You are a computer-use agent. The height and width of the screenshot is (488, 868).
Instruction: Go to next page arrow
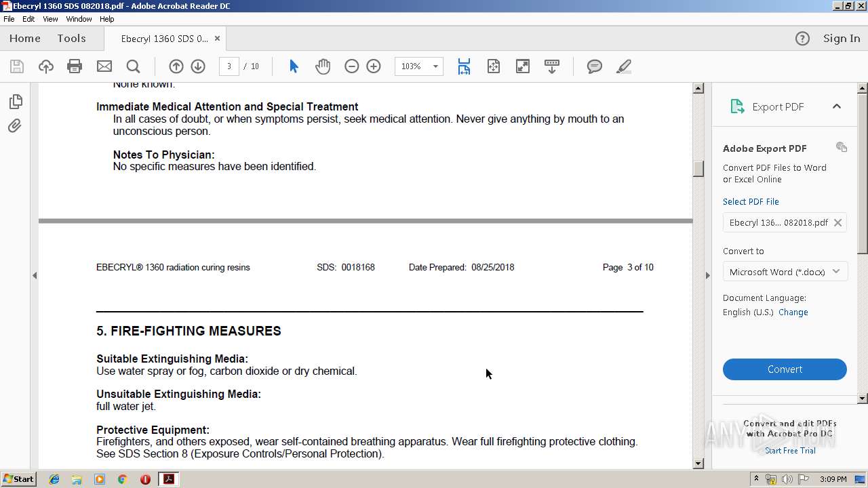pyautogui.click(x=198, y=66)
